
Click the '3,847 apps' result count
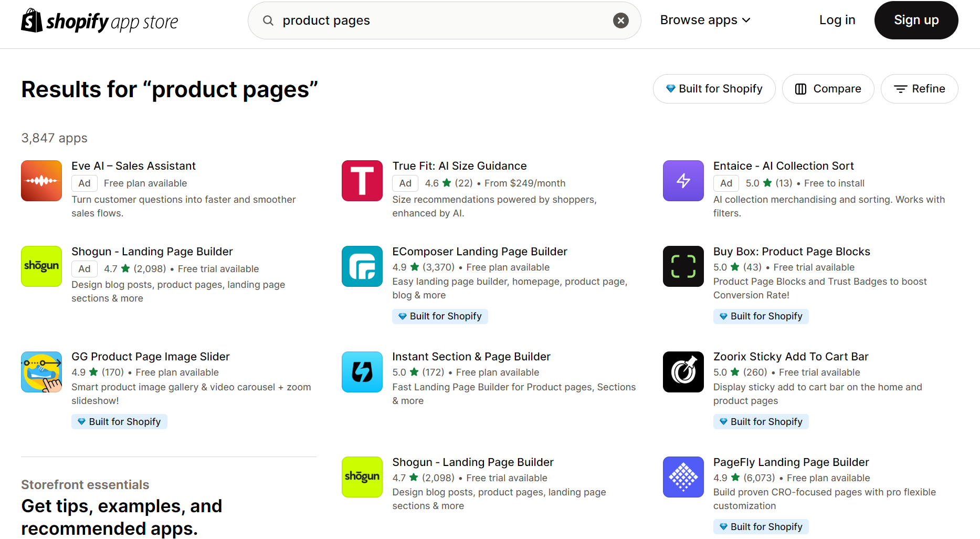coord(54,138)
